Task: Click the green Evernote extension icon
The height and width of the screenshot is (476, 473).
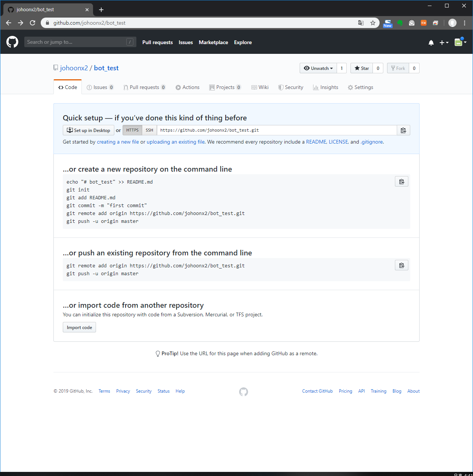Action: click(400, 23)
